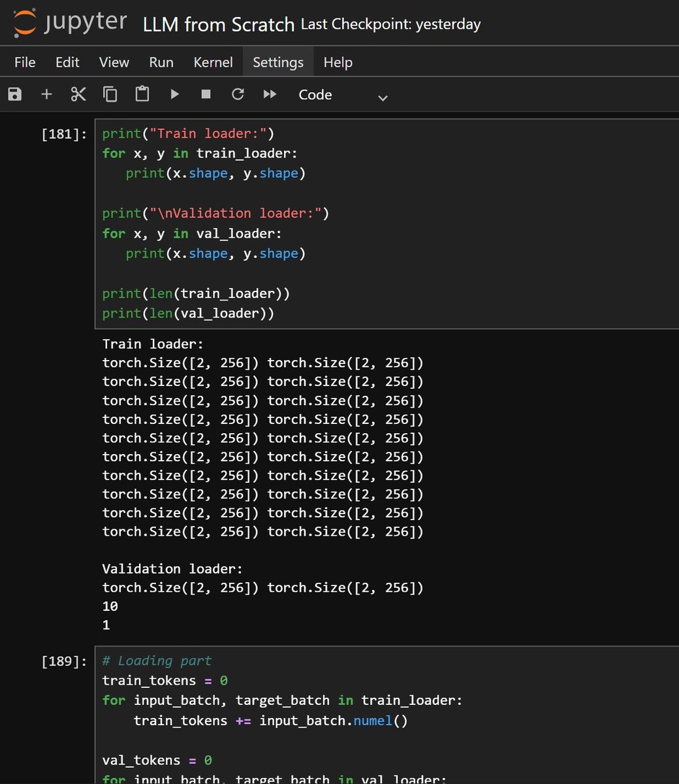The image size is (679, 784).
Task: Click into the Loading part code cell
Action: (x=387, y=715)
